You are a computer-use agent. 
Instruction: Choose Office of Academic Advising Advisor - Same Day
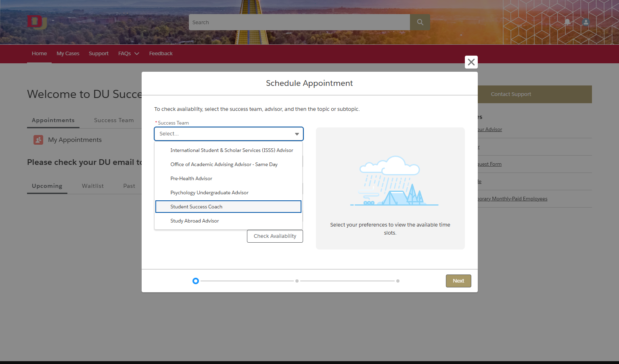click(x=228, y=164)
